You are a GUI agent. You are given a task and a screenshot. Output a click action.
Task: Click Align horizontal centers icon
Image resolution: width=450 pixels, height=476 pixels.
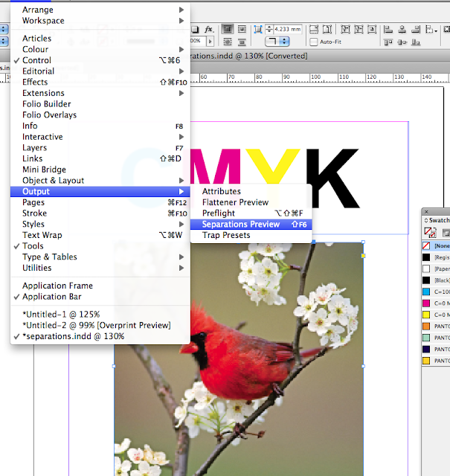coord(402,30)
